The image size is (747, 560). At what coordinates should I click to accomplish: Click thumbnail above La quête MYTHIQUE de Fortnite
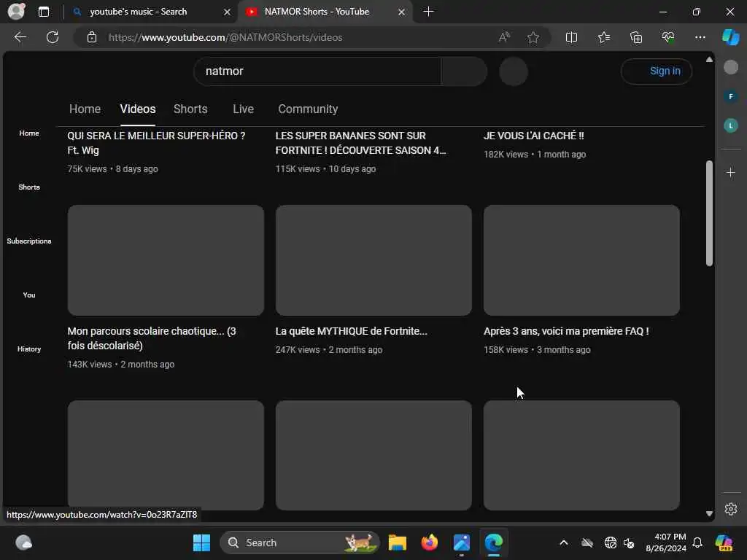pos(373,260)
